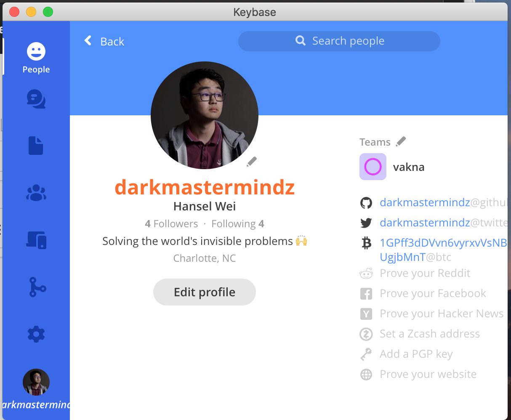Screen dimensions: 511x420
Task: Click the Hacker News Y icon
Action: [366, 314]
